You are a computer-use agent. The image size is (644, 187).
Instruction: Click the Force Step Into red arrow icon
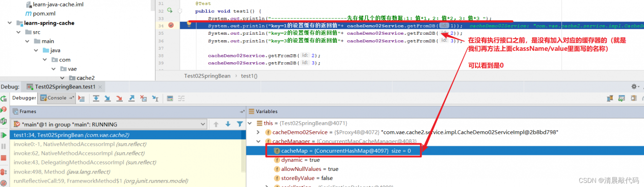tap(119, 98)
